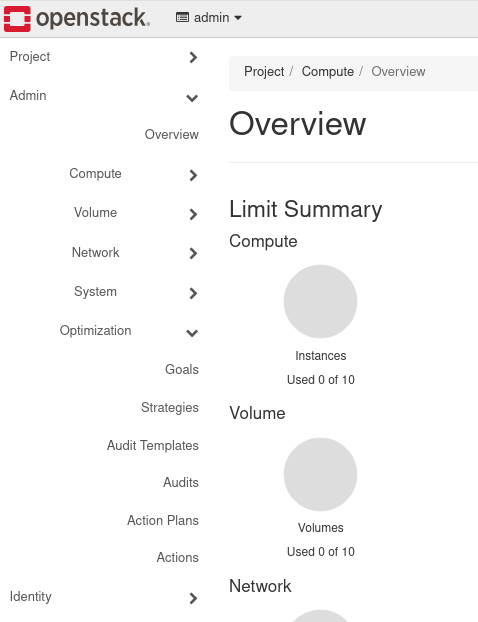Expand the Network submenu arrow
Screen dimensions: 478x622
pyautogui.click(x=193, y=253)
